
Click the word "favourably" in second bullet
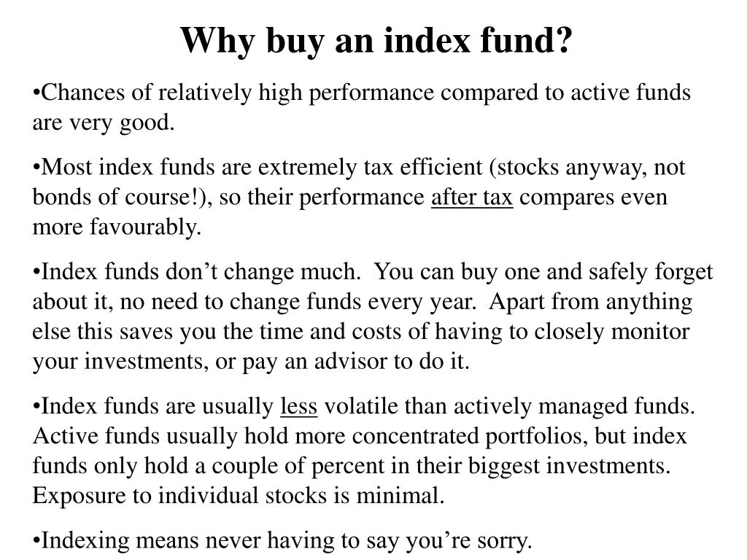click(145, 227)
